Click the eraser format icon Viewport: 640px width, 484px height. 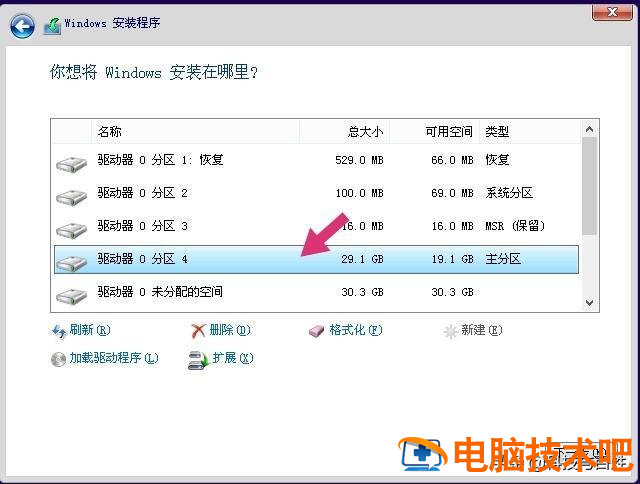coord(317,331)
